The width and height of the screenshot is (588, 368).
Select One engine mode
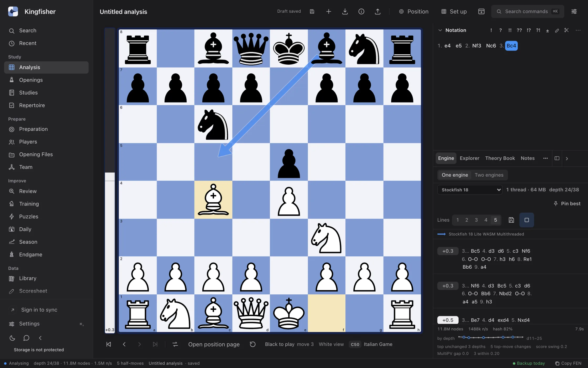pyautogui.click(x=455, y=175)
